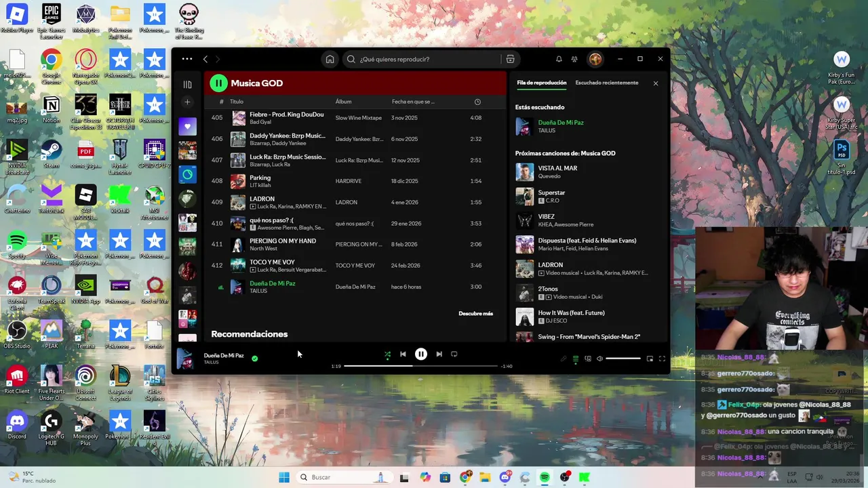Adjust the volume slider

point(623,359)
